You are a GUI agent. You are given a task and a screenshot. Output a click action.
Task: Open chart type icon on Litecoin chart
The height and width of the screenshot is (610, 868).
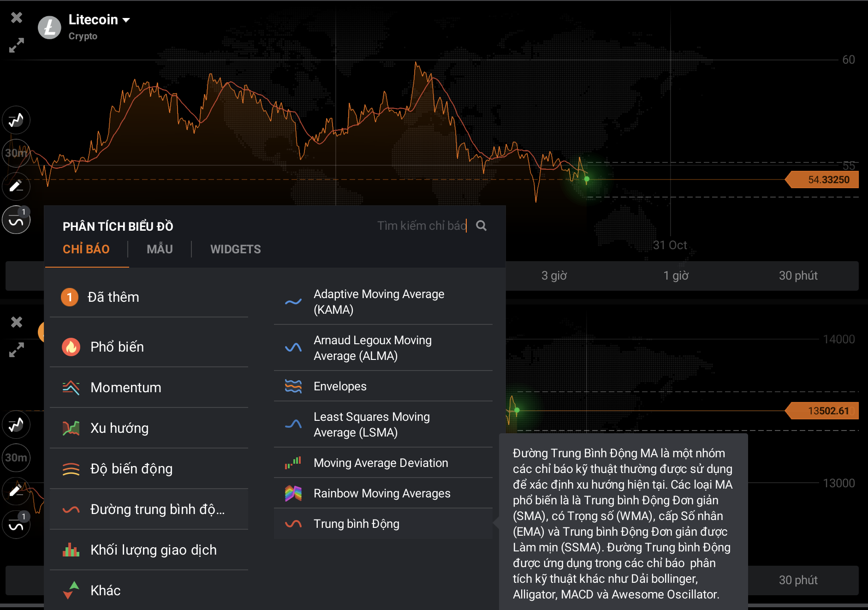(x=16, y=120)
